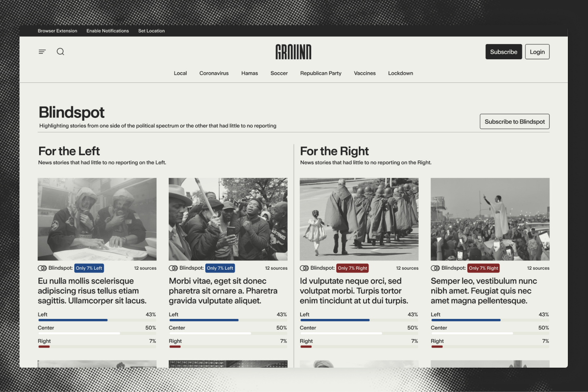Open the crowd with phones photo
588x392 pixels.
tap(228, 219)
